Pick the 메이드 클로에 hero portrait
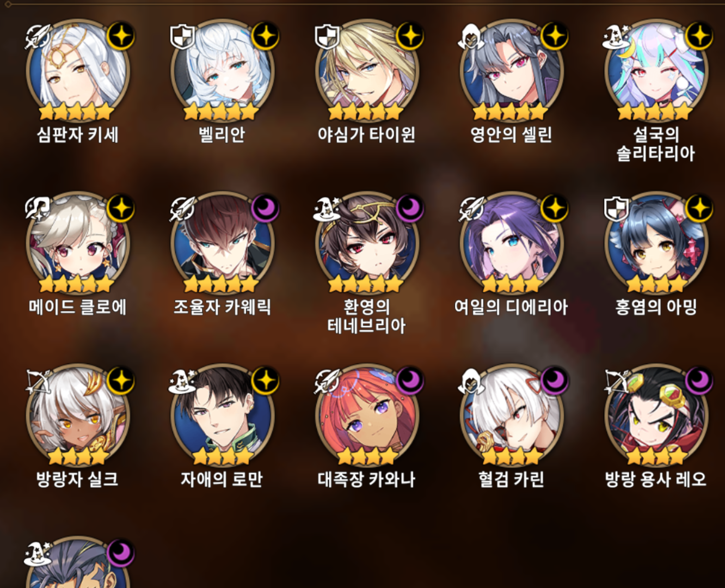Viewport: 725px width, 588px height. tap(77, 243)
